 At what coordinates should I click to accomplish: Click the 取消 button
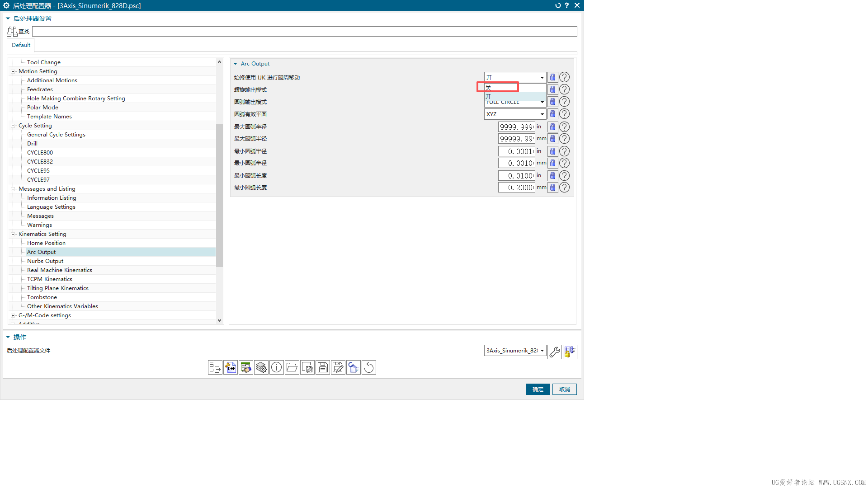coord(564,389)
